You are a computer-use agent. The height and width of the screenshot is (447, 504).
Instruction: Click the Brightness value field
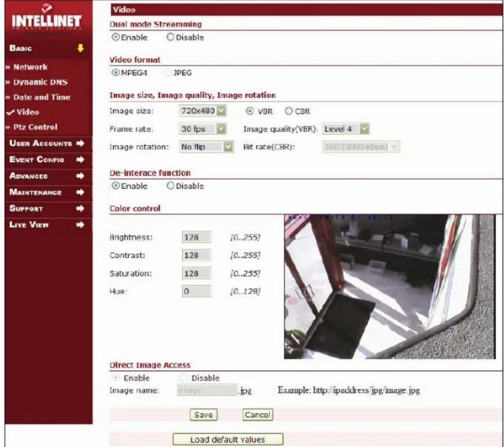coord(196,237)
